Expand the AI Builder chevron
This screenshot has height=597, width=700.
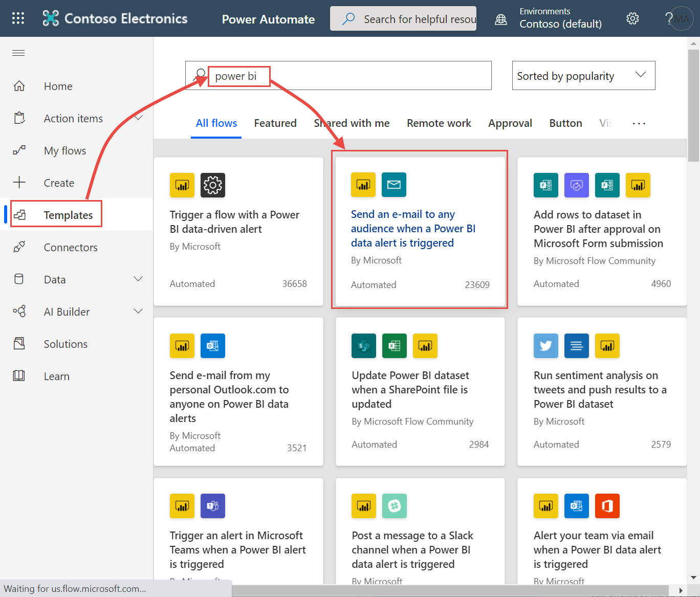(138, 312)
